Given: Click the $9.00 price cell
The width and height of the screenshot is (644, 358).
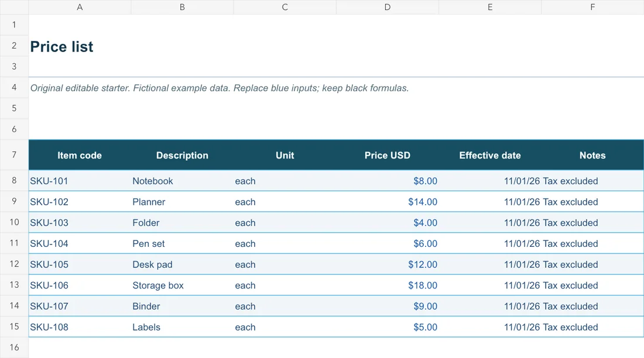Looking at the screenshot, I should [x=388, y=307].
